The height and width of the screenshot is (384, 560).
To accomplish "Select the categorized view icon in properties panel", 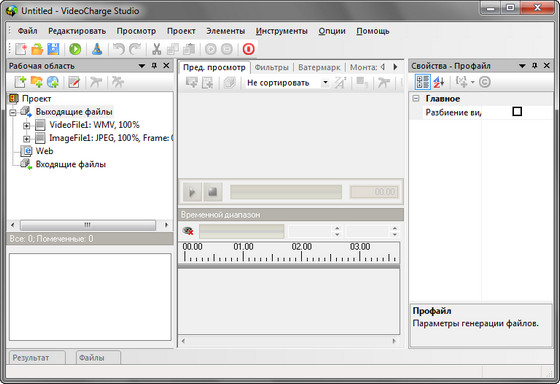I will pos(422,82).
